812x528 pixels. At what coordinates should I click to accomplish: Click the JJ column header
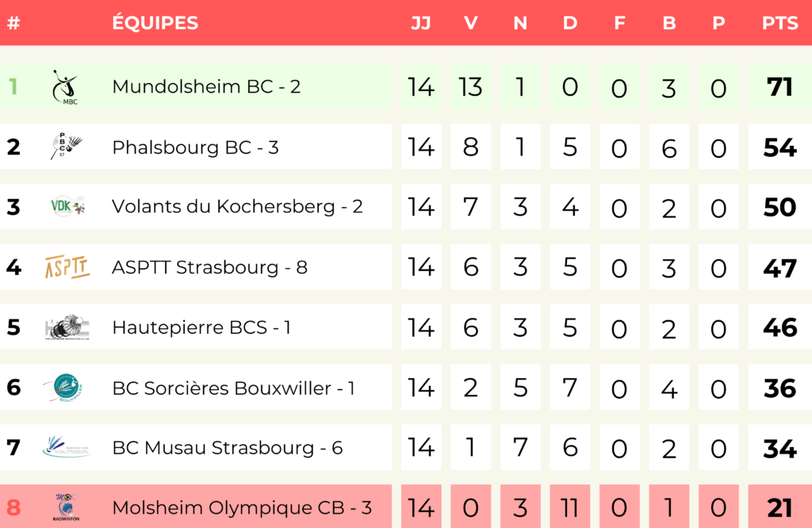[x=420, y=23]
